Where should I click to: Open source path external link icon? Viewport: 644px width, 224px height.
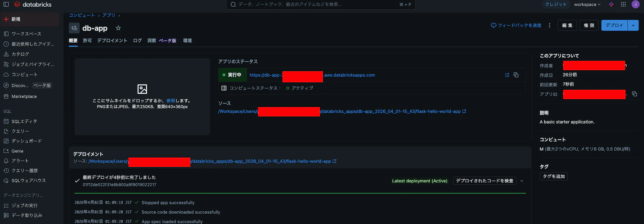pyautogui.click(x=464, y=111)
